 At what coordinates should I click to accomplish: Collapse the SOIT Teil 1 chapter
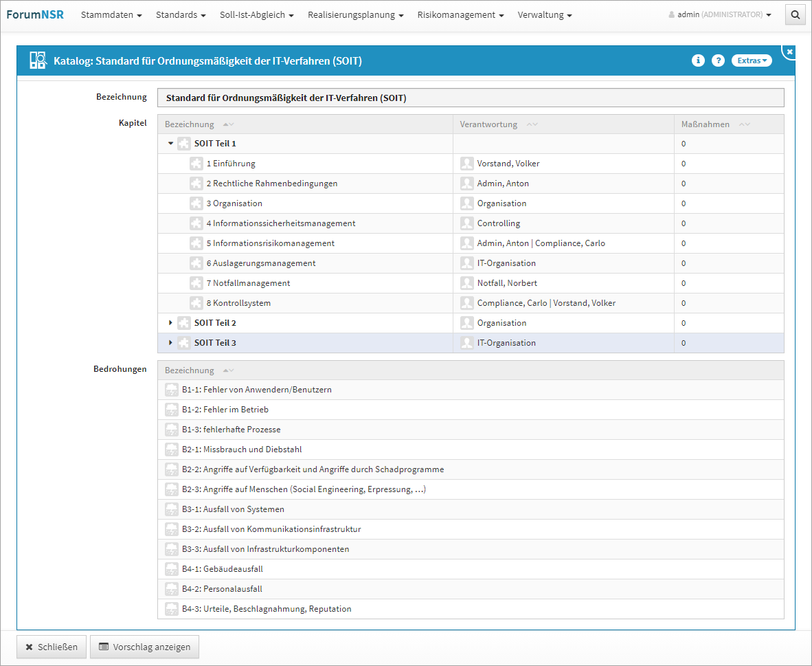pos(171,144)
